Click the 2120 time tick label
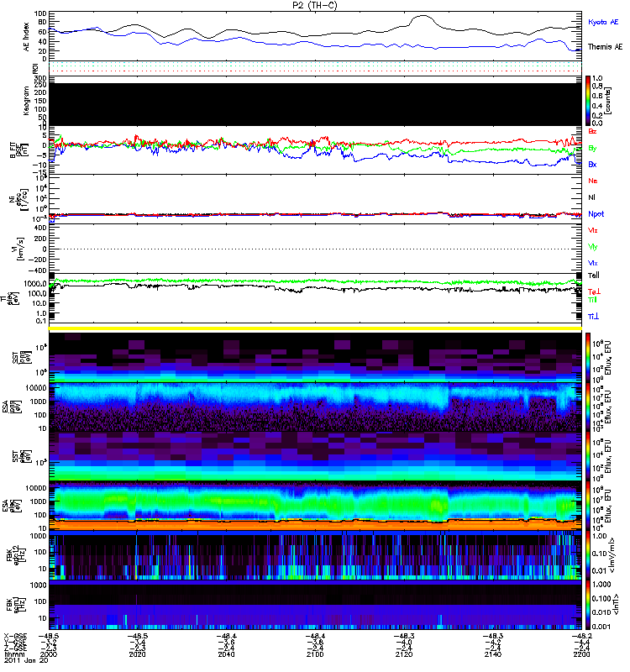The height and width of the screenshot is (672, 630). [x=404, y=654]
